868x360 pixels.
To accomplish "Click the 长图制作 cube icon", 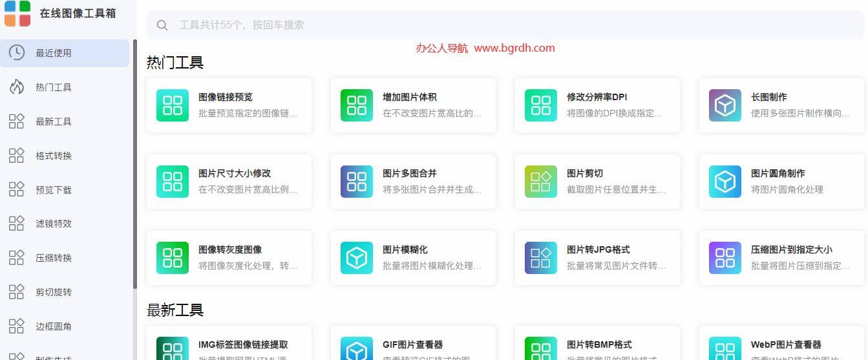I will pos(725,105).
